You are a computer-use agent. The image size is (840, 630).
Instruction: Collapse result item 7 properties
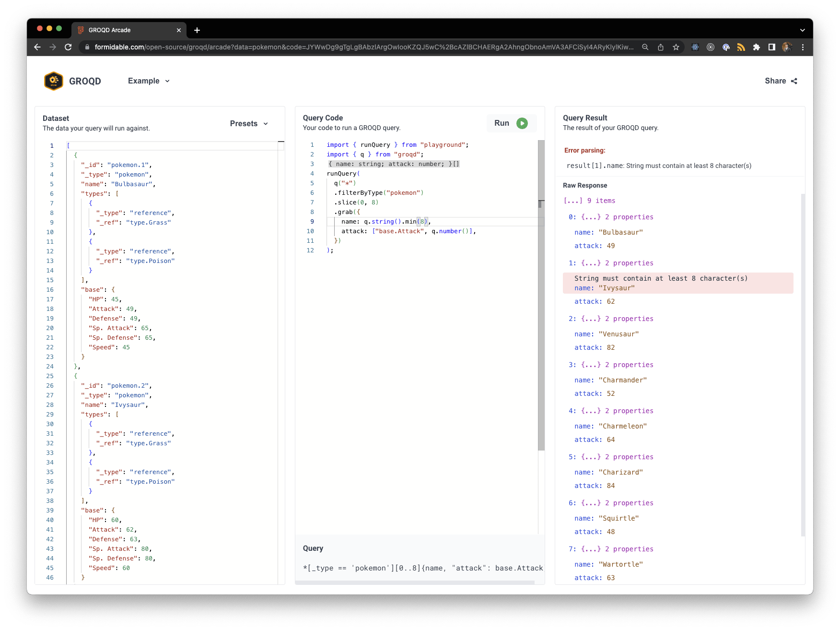(x=611, y=549)
